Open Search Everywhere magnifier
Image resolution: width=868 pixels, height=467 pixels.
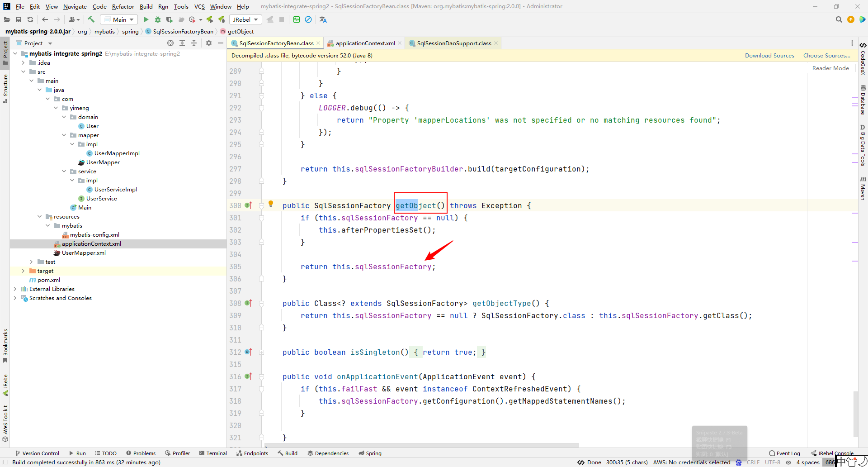coord(839,19)
